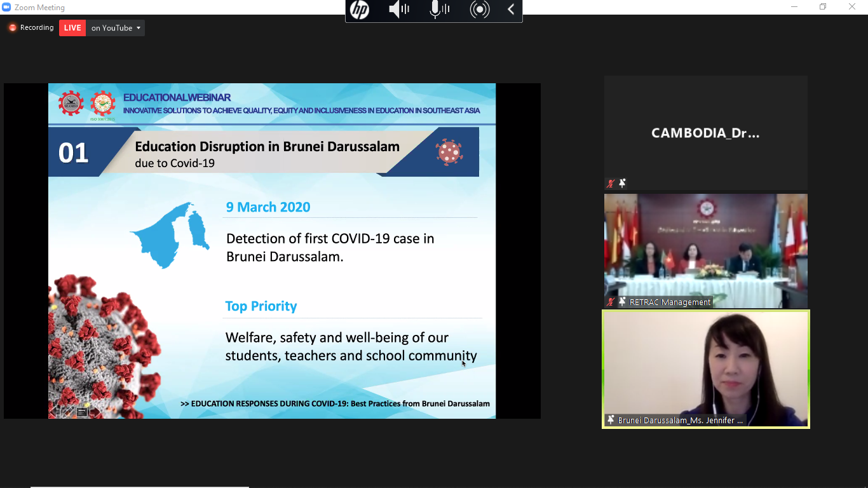Open the slide list icon in slideshow controls
Image resolution: width=868 pixels, height=488 pixels.
82,412
